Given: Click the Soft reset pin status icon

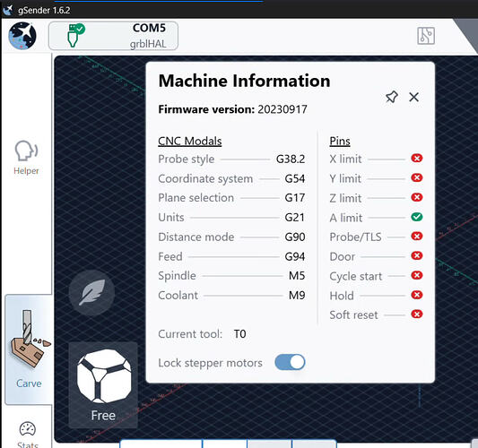Looking at the screenshot, I should (417, 314).
